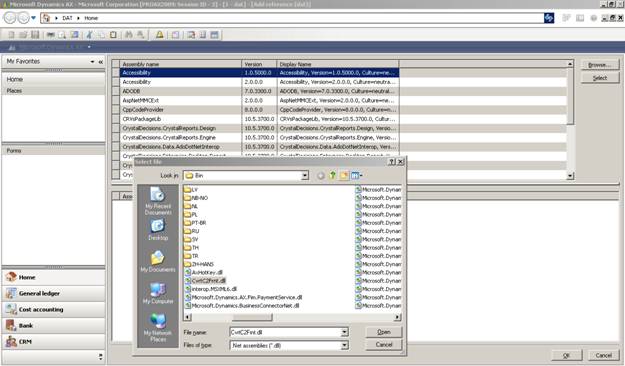Select the AxHotKey.dll file
625x366 pixels.
204,273
